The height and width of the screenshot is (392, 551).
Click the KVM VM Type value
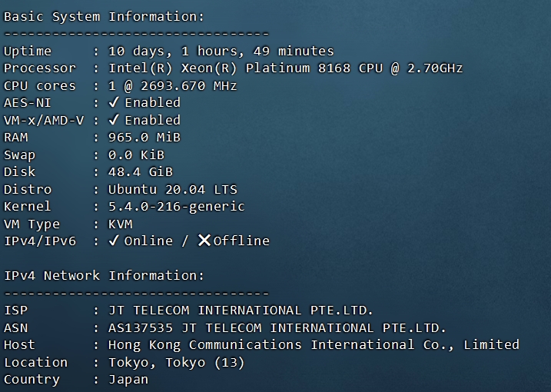click(121, 224)
